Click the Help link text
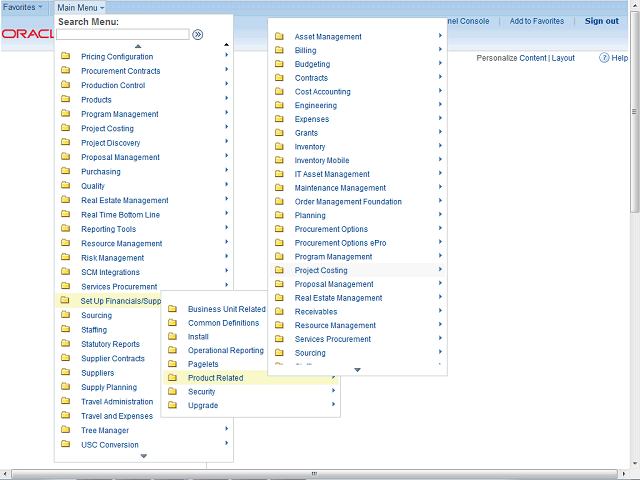Viewport: 640px width, 480px height. click(620, 58)
